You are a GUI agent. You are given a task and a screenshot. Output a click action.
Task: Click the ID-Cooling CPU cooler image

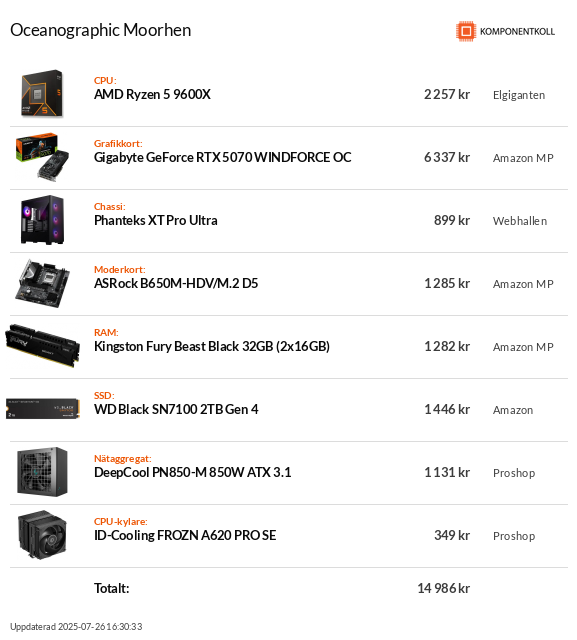(x=42, y=535)
